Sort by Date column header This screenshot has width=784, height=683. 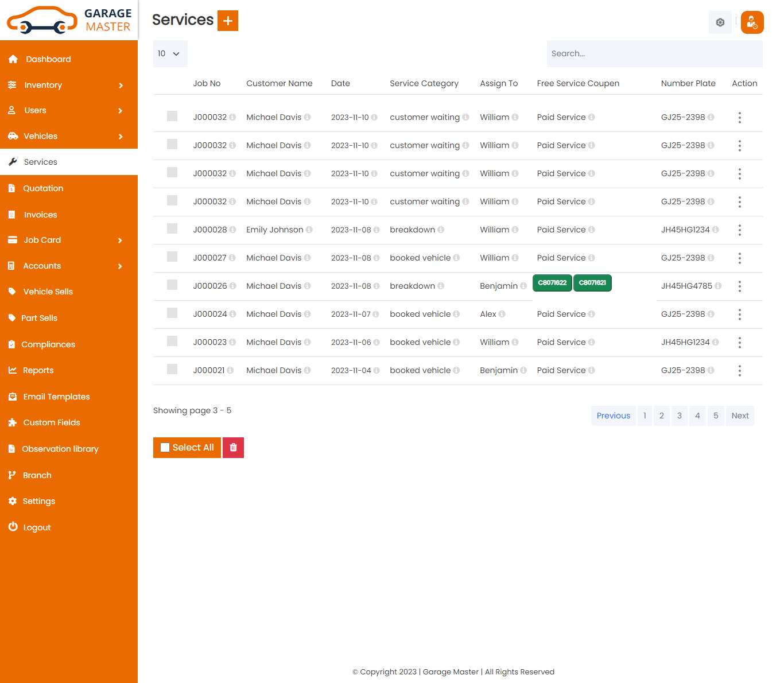point(340,83)
